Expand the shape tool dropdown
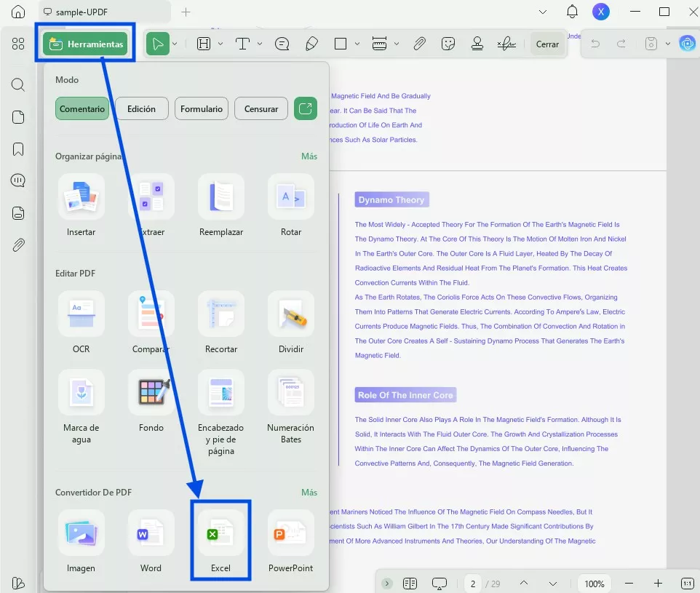 coord(357,44)
